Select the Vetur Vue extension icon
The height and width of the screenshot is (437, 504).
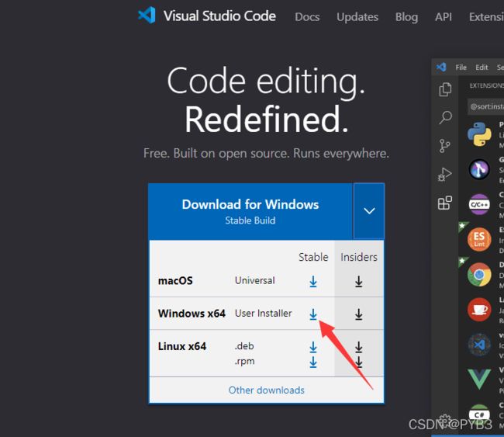click(x=479, y=379)
